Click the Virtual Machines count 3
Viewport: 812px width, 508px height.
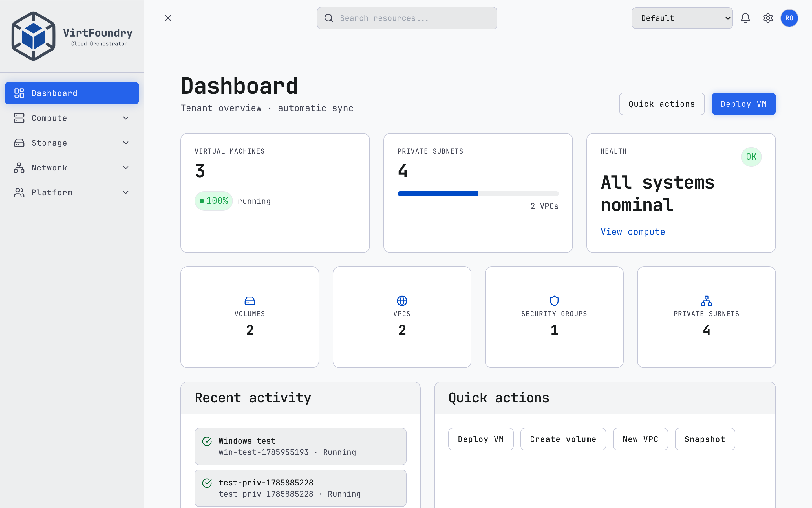(x=200, y=171)
